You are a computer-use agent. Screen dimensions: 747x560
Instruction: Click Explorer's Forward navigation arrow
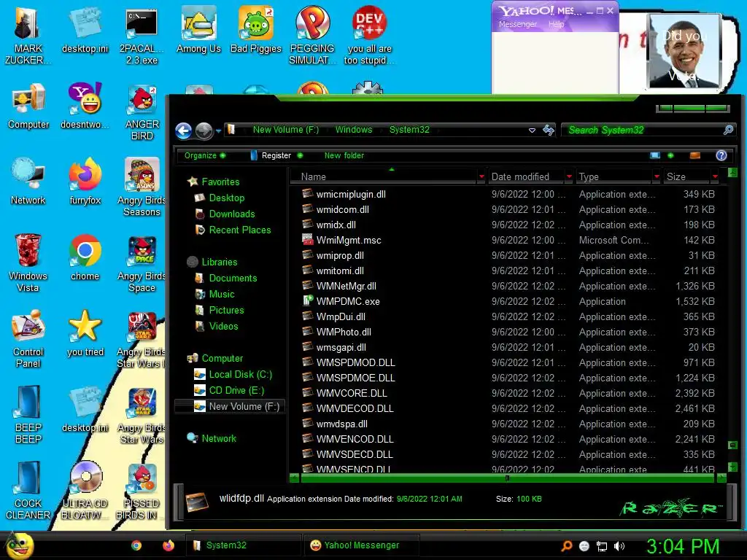coord(204,131)
